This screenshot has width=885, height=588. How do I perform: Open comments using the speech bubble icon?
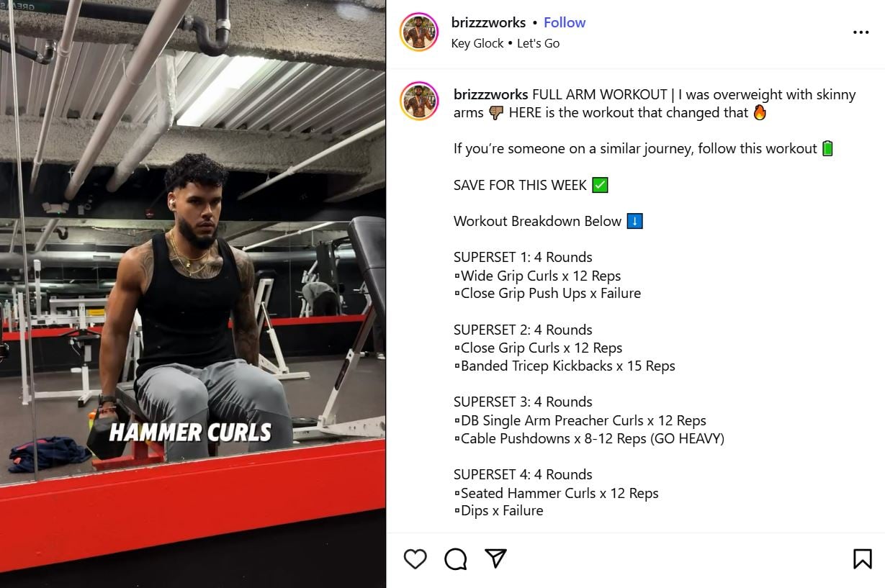pyautogui.click(x=455, y=558)
